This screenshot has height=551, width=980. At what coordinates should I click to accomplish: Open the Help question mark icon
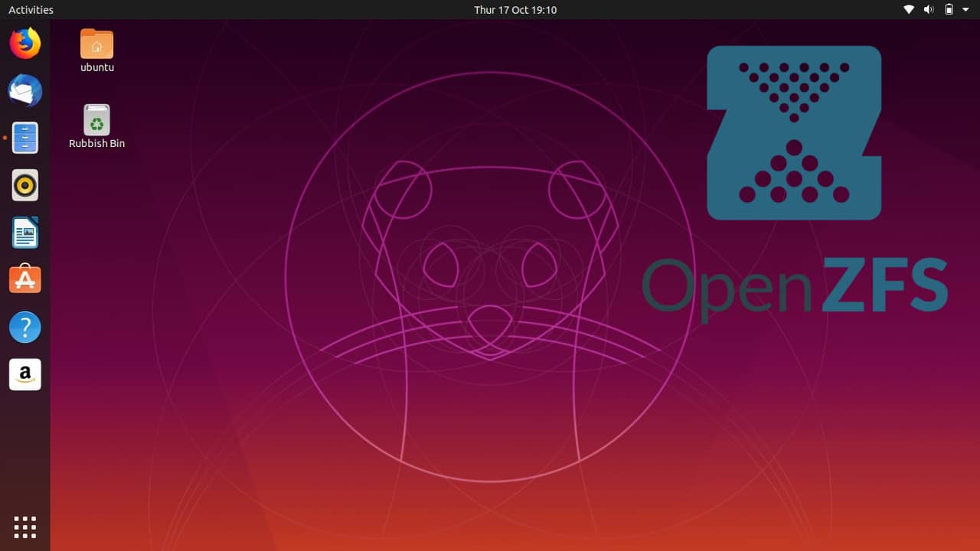[24, 328]
